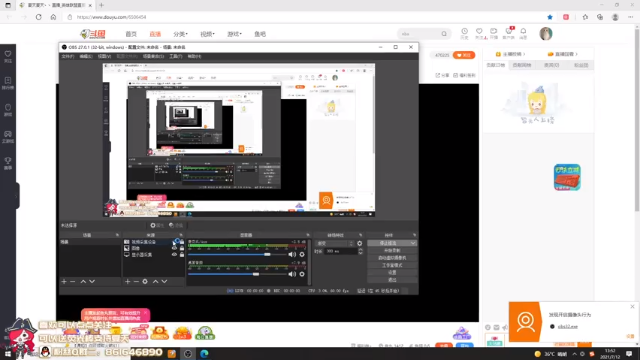The width and height of the screenshot is (640, 360).
Task: Add a new source in OBS
Action: [127, 281]
